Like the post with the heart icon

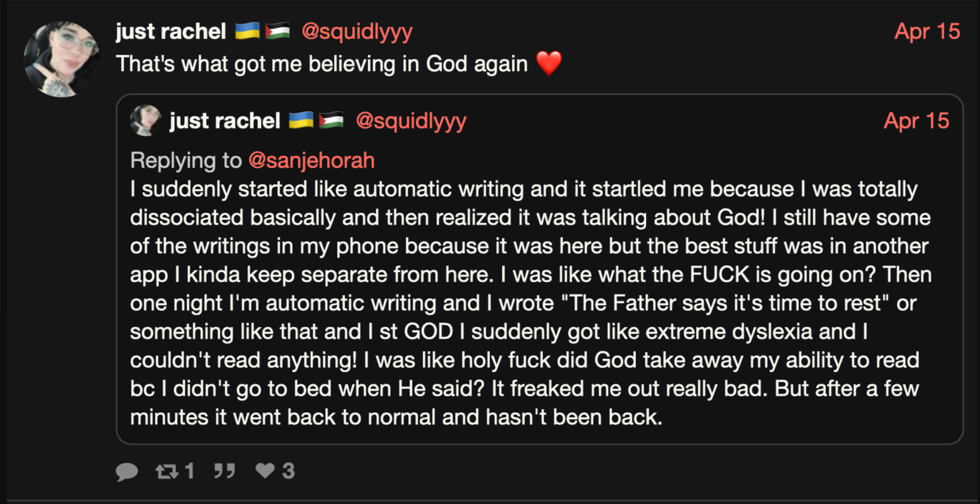265,470
